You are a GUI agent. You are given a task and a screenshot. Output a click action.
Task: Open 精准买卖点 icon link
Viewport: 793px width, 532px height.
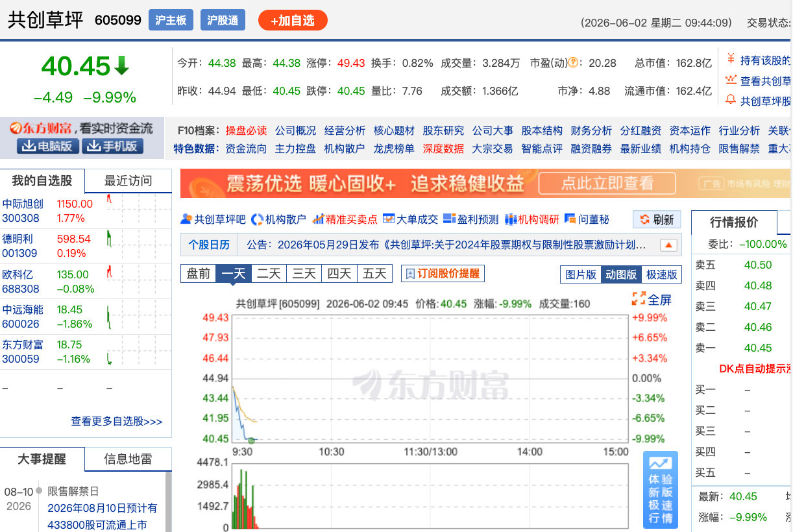345,219
